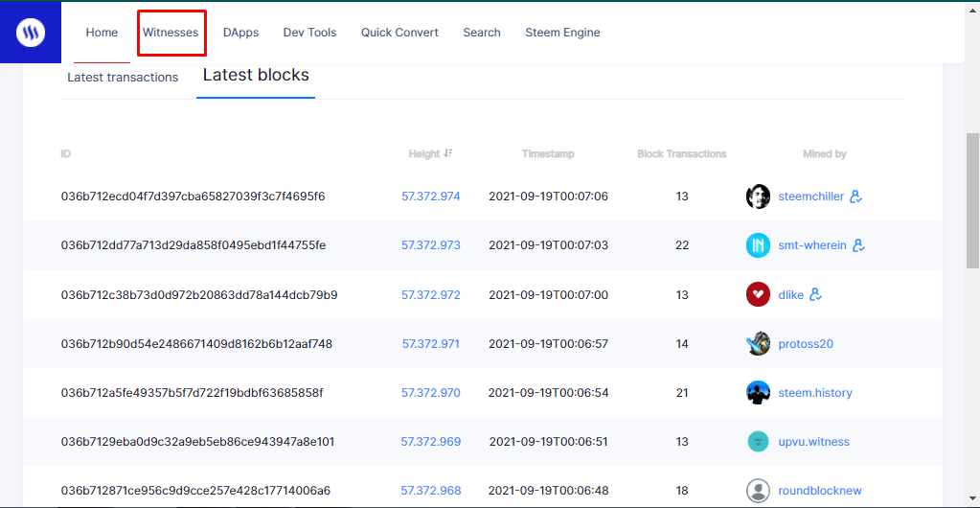The image size is (980, 508).
Task: Click the upvu.witness avatar icon
Action: 758,442
